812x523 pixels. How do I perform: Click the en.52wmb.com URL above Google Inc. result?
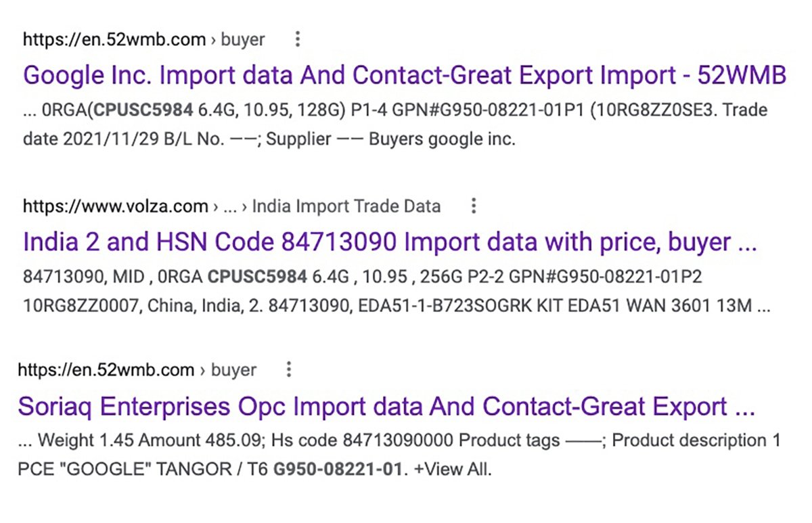point(114,40)
